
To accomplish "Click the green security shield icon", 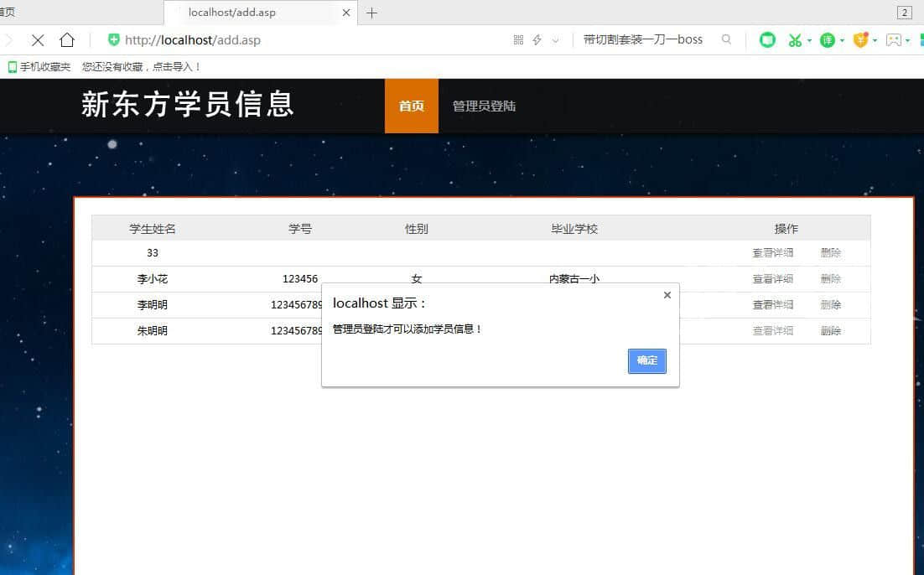I will click(114, 39).
